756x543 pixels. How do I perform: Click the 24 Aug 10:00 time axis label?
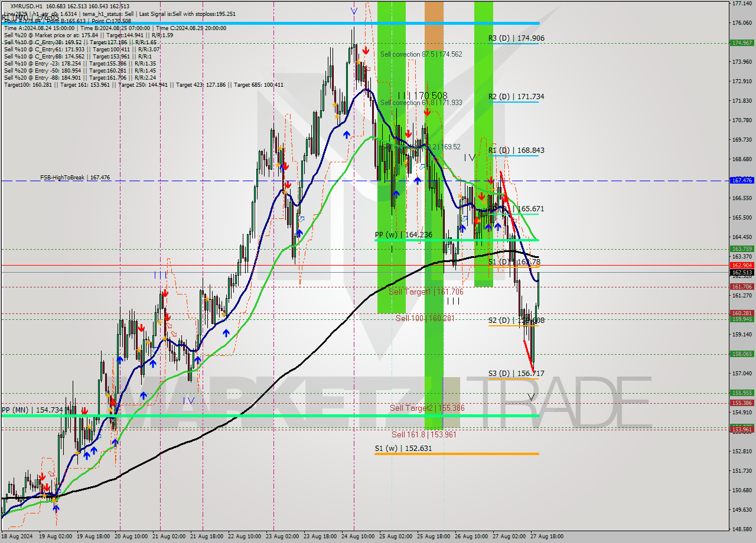[358, 537]
